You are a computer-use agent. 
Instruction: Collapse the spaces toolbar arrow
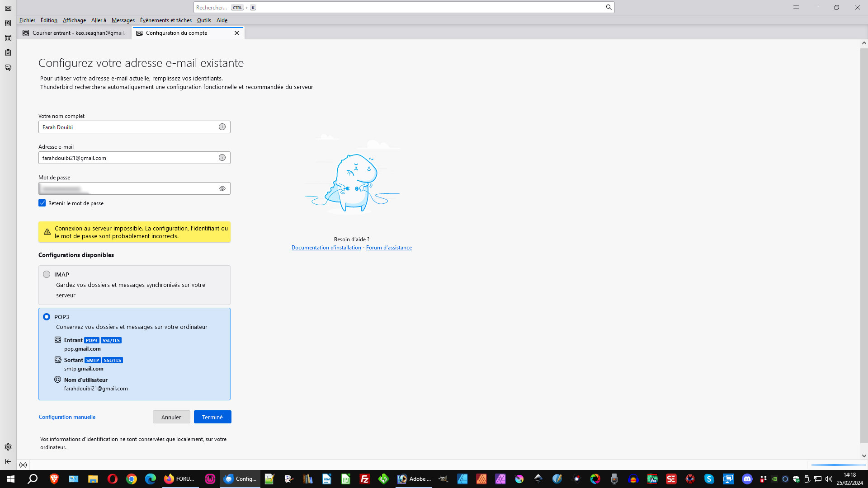(x=8, y=461)
